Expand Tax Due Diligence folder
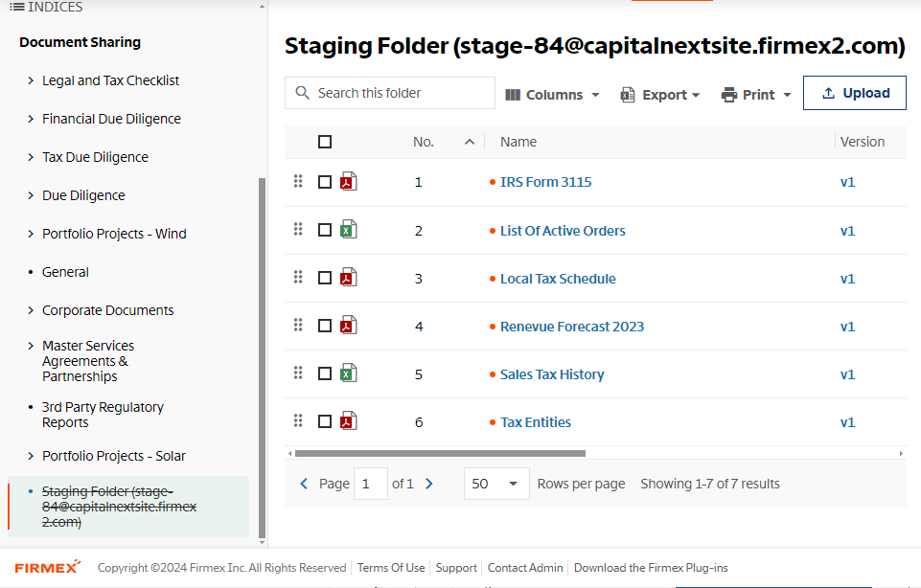This screenshot has width=921, height=588. [31, 157]
